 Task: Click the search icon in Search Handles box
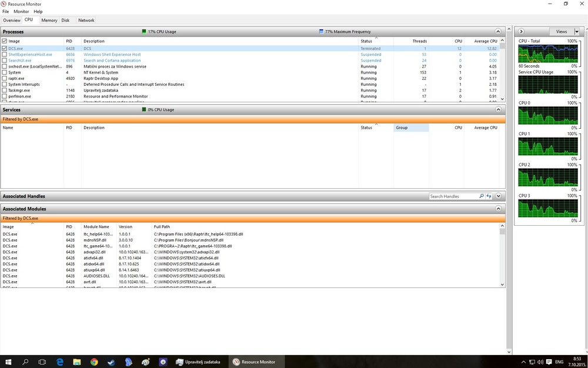click(482, 196)
